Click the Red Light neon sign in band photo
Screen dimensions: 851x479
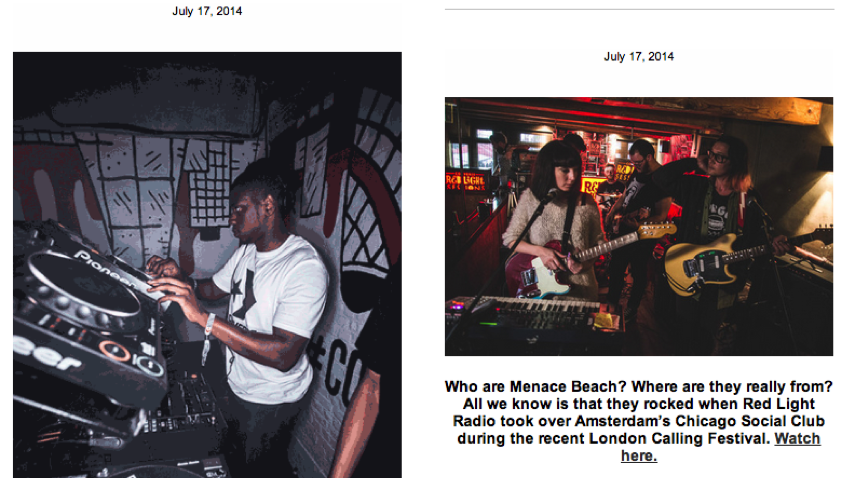point(466,182)
